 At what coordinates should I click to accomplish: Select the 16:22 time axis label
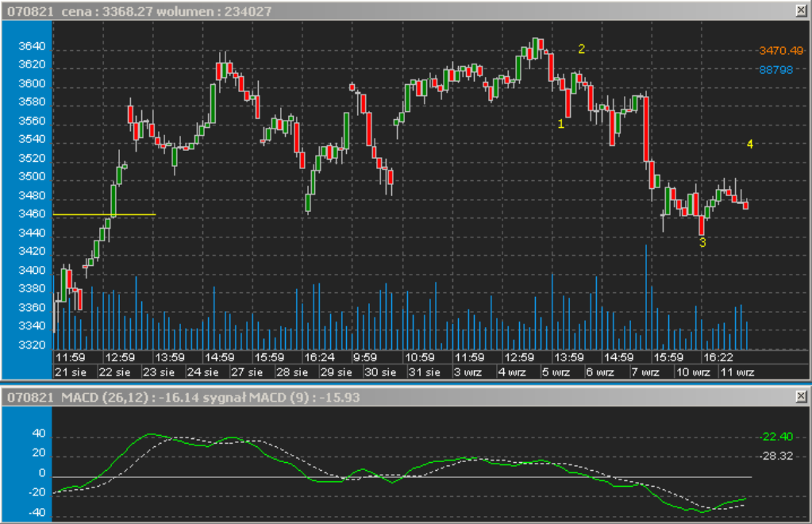(x=718, y=357)
